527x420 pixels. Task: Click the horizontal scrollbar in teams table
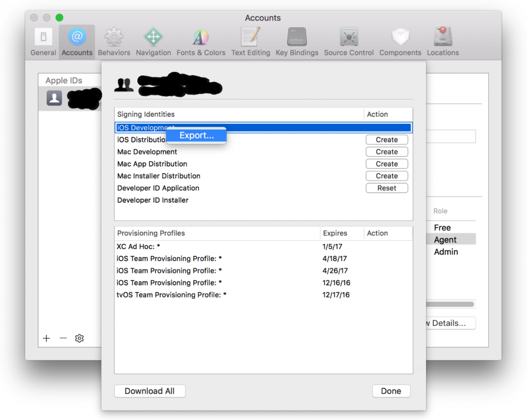point(450,304)
